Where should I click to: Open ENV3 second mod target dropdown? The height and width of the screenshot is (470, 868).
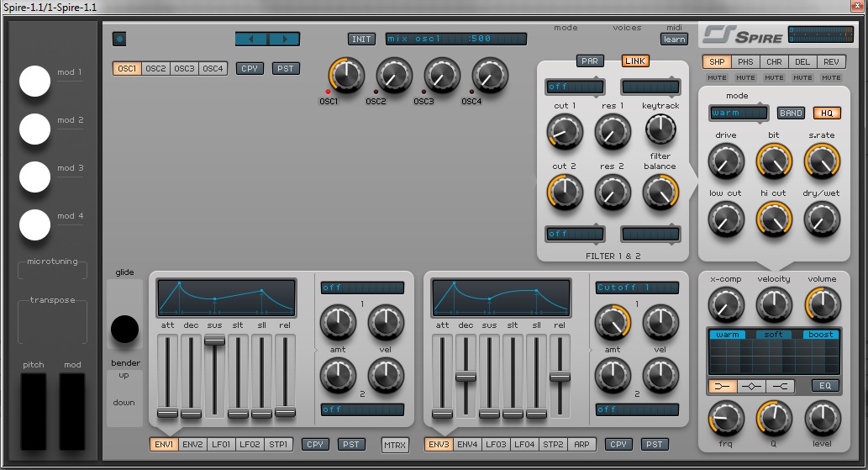[x=637, y=409]
